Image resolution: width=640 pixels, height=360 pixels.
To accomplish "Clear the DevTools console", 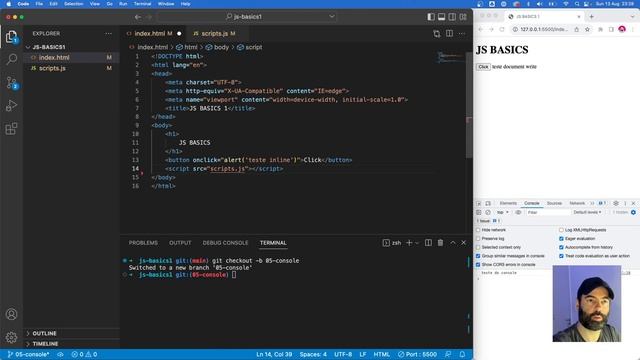I will coord(488,212).
